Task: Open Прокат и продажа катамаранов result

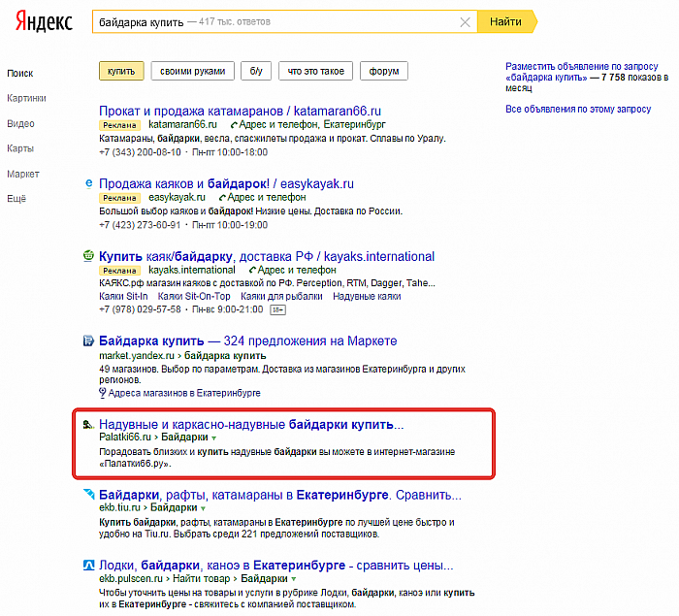Action: tap(240, 111)
